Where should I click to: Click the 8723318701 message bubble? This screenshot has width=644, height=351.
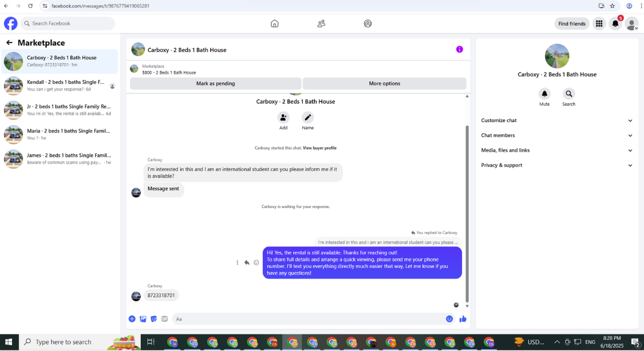[x=161, y=296]
